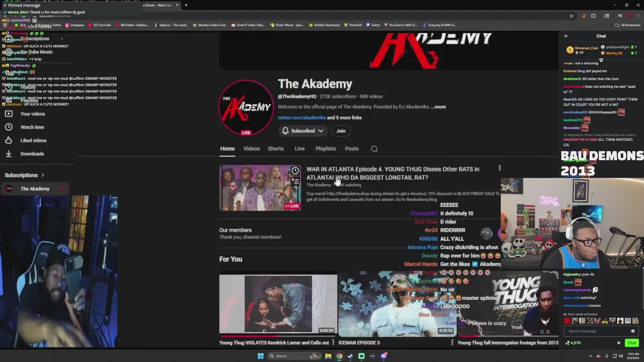Click the Join membership button
644x362 pixels.
point(341,131)
